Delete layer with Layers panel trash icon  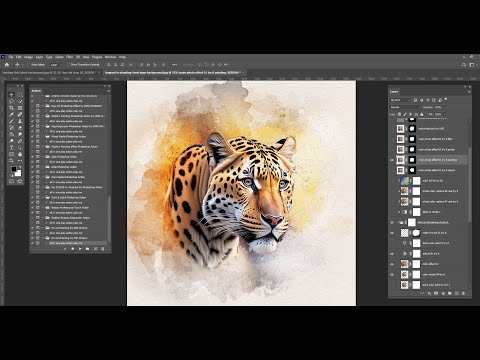click(x=463, y=294)
